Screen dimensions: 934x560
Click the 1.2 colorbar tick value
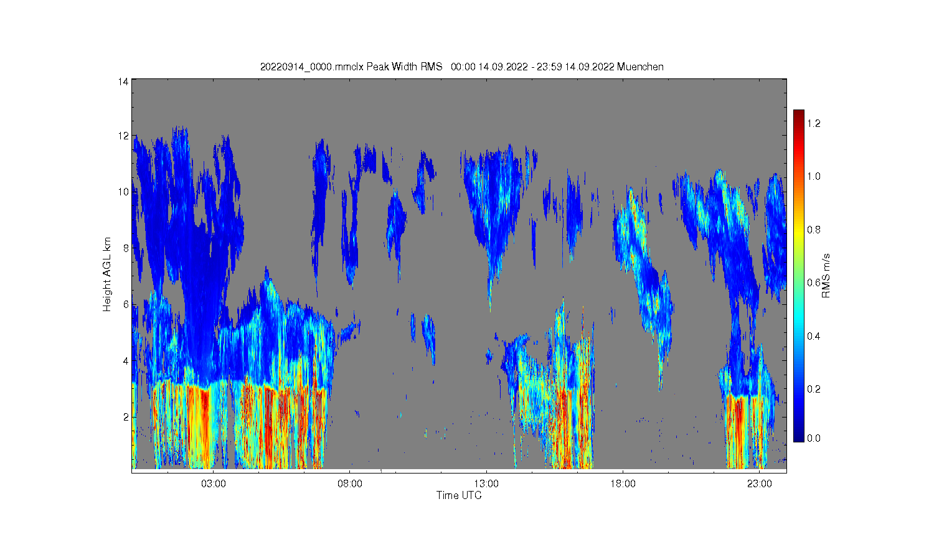pos(814,123)
